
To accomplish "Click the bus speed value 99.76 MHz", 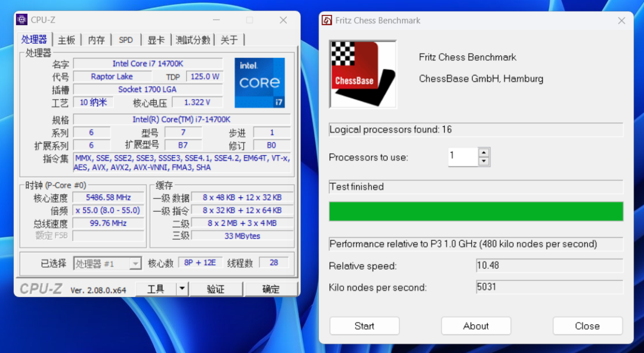I will (x=109, y=223).
